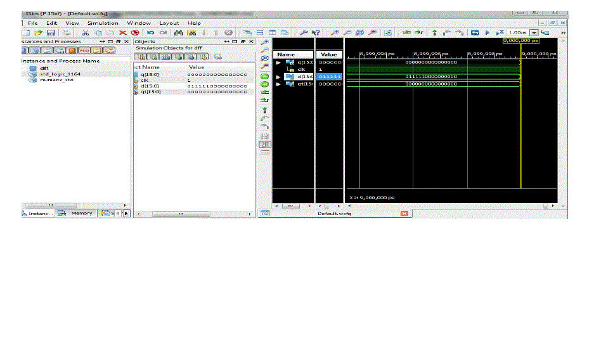The image size is (601, 364).
Task: Toggle the first object type filter button
Action: [140, 56]
